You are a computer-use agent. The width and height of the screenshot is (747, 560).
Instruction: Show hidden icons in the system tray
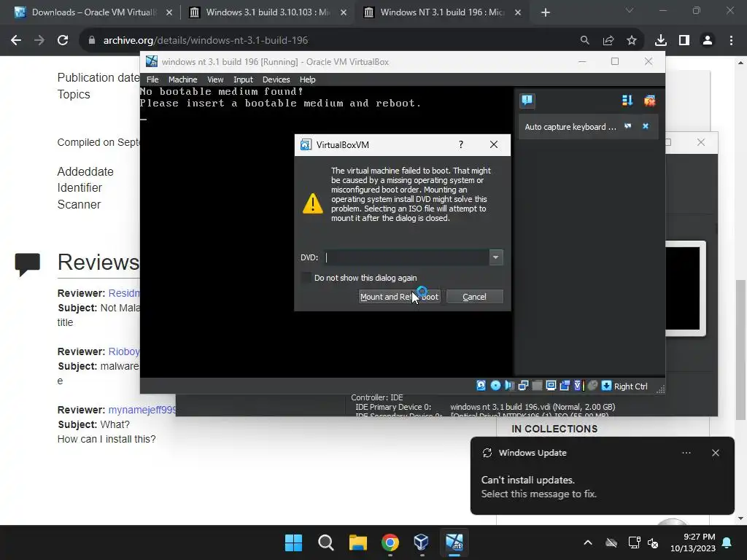pyautogui.click(x=588, y=542)
